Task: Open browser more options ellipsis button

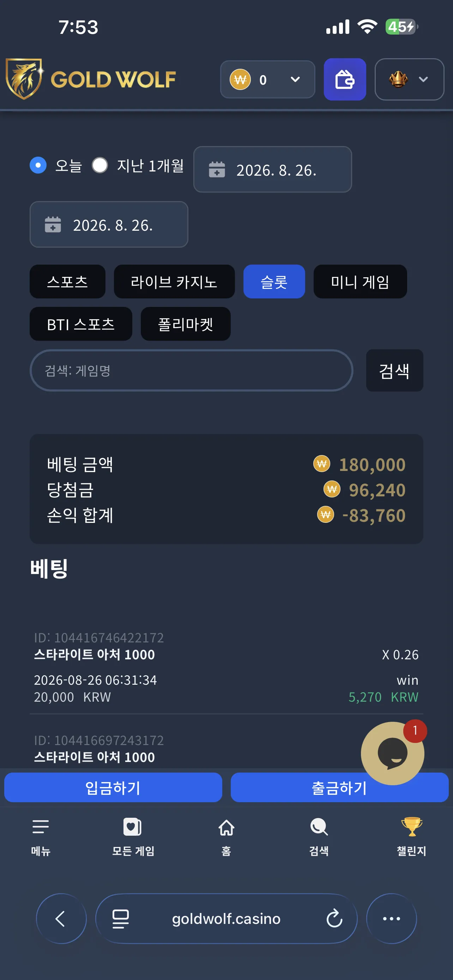Action: [391, 918]
